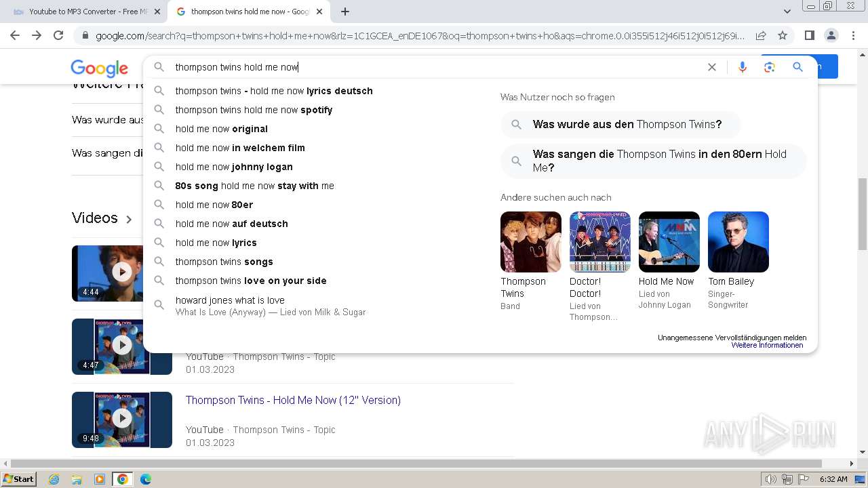Choose suggestion 'hold me now johnny logan'
The height and width of the screenshot is (488, 868).
click(234, 167)
